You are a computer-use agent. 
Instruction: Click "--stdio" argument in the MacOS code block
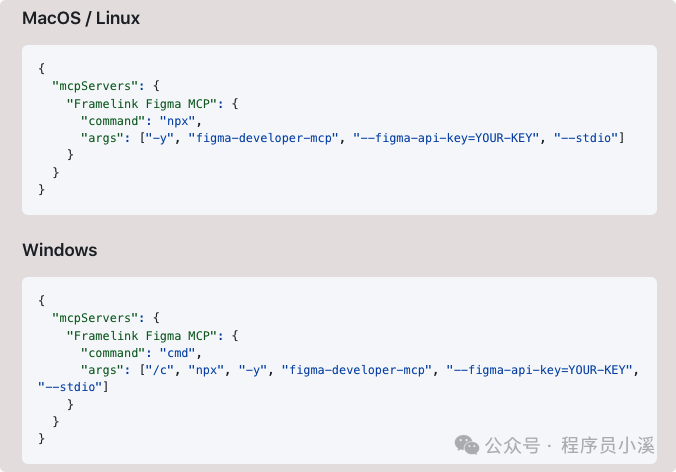coord(588,137)
